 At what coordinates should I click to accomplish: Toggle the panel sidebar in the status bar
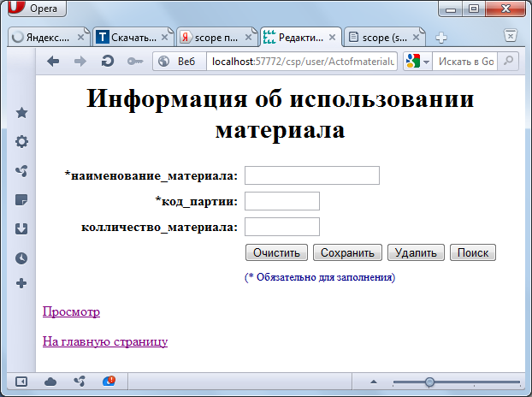point(21,382)
